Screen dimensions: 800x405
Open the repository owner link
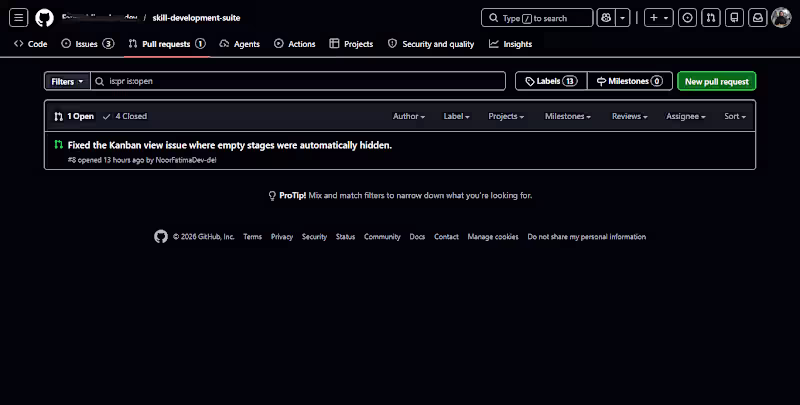pyautogui.click(x=99, y=18)
